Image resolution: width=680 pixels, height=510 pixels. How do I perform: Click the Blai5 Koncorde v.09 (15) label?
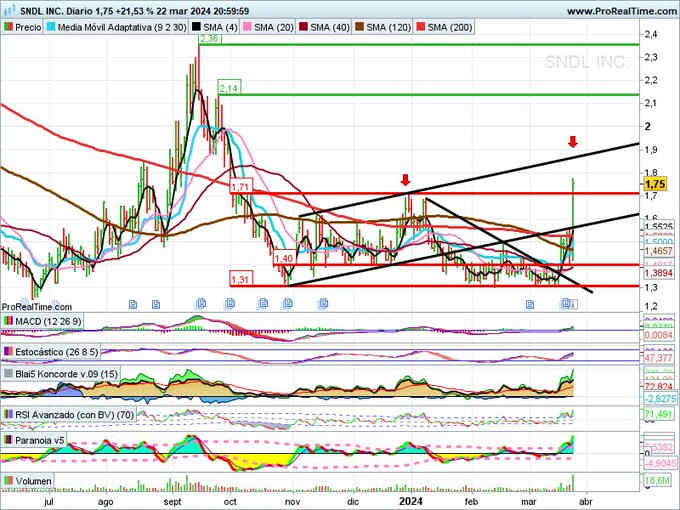(x=66, y=374)
